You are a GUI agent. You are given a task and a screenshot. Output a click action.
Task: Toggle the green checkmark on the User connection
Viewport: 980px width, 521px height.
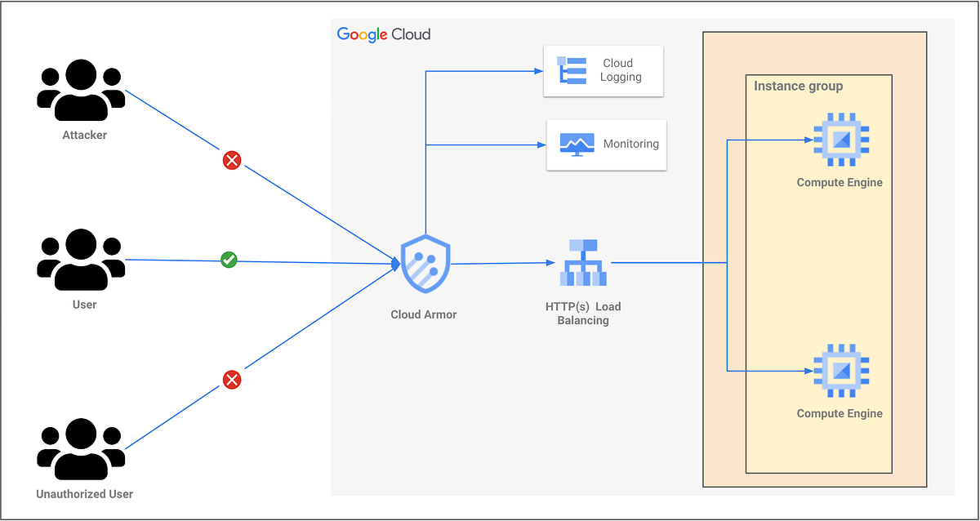click(229, 260)
